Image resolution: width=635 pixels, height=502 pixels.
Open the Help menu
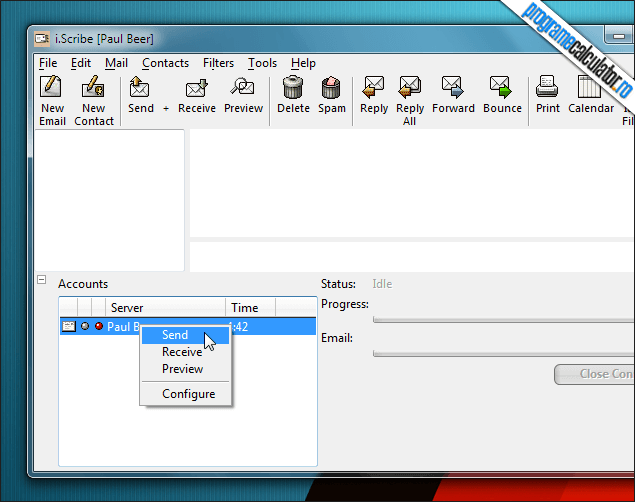(x=303, y=63)
